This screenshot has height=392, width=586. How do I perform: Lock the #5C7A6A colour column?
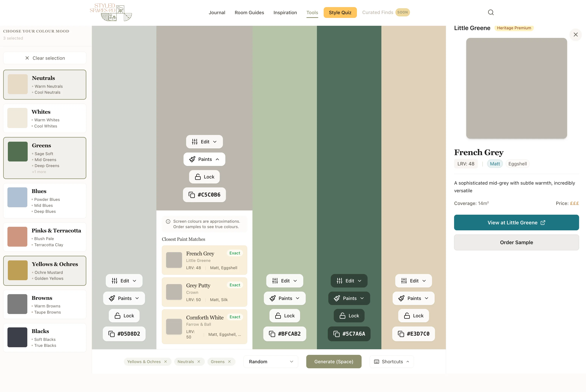click(x=349, y=316)
